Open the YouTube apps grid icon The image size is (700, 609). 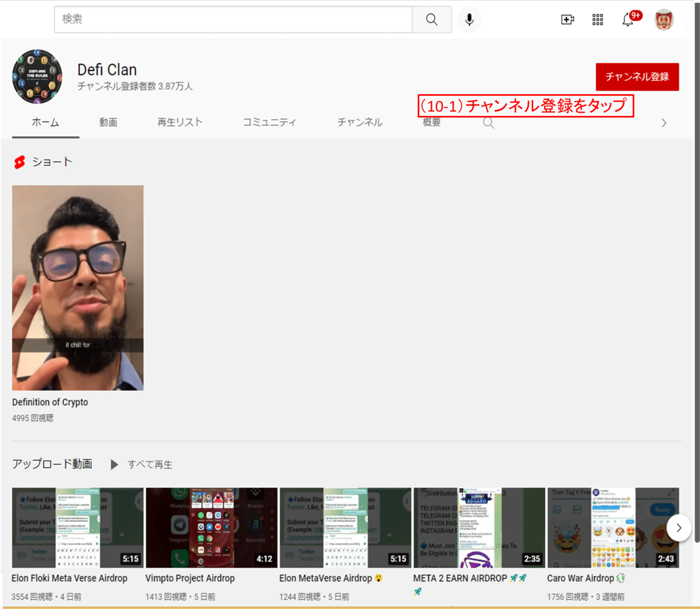pyautogui.click(x=598, y=20)
